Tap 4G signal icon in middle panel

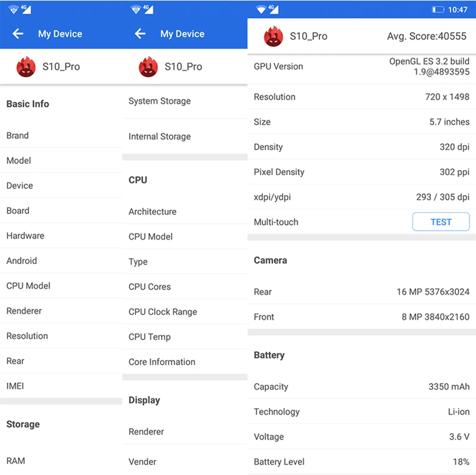(148, 10)
